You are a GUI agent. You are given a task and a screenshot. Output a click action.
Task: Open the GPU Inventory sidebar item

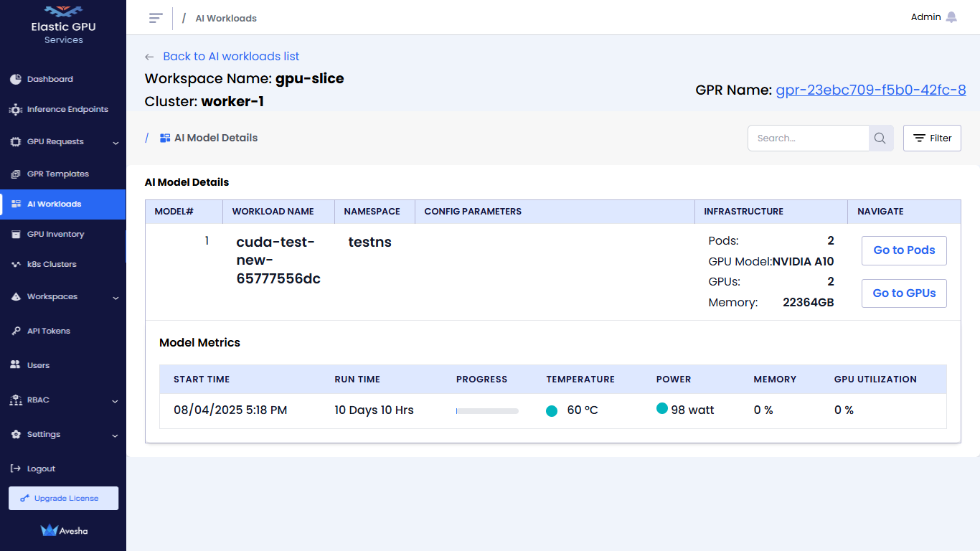pos(55,235)
